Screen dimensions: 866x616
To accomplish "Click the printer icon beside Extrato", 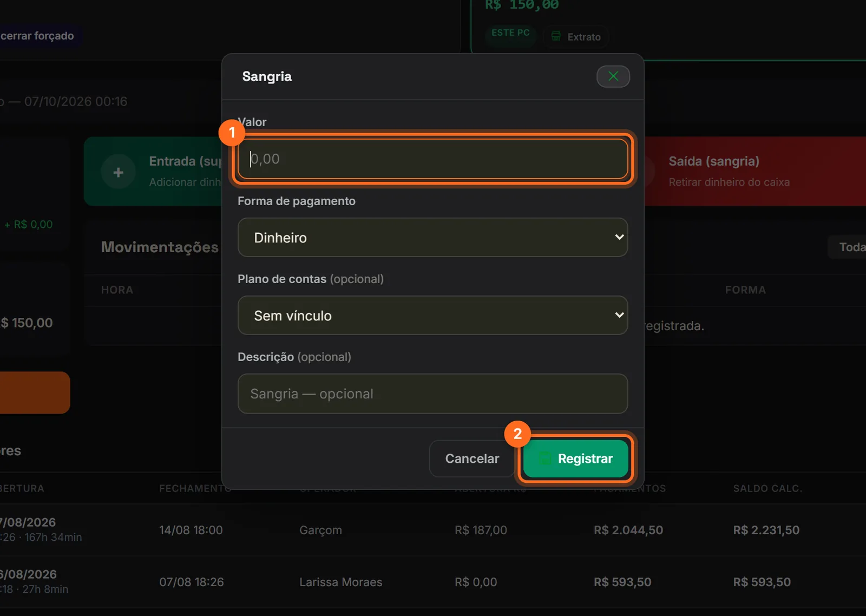I will click(556, 36).
